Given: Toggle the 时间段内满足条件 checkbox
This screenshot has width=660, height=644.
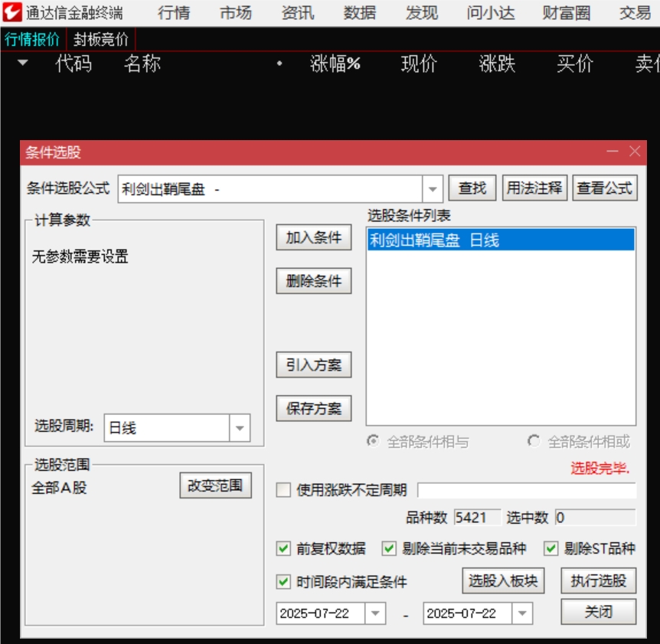Looking at the screenshot, I should pos(283,582).
